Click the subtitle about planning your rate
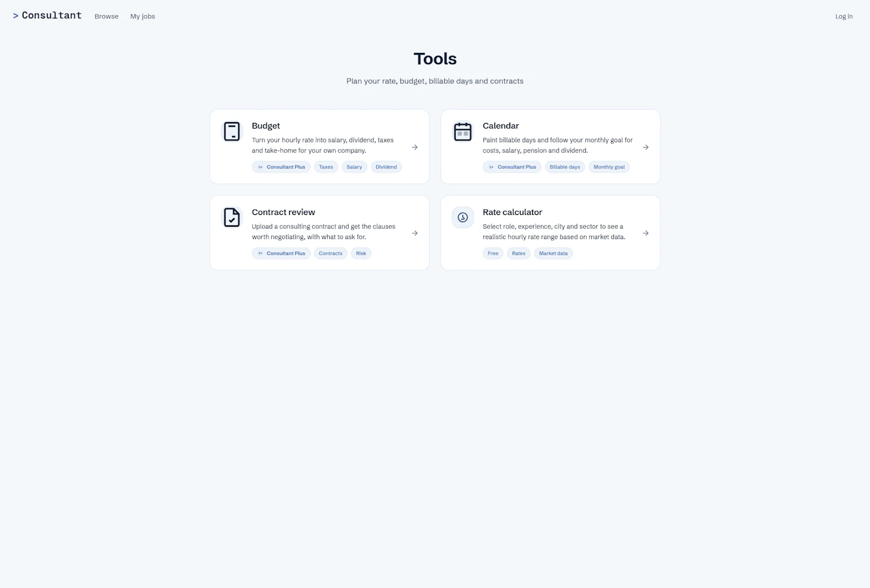Viewport: 870px width, 588px height. click(435, 81)
